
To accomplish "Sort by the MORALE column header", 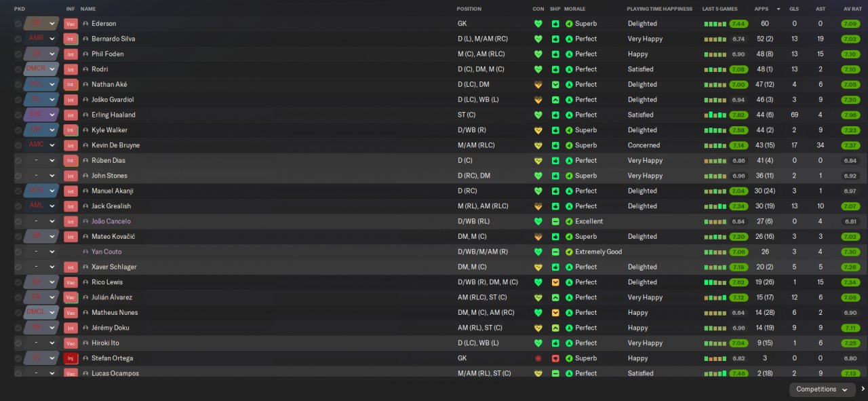I will (x=574, y=9).
